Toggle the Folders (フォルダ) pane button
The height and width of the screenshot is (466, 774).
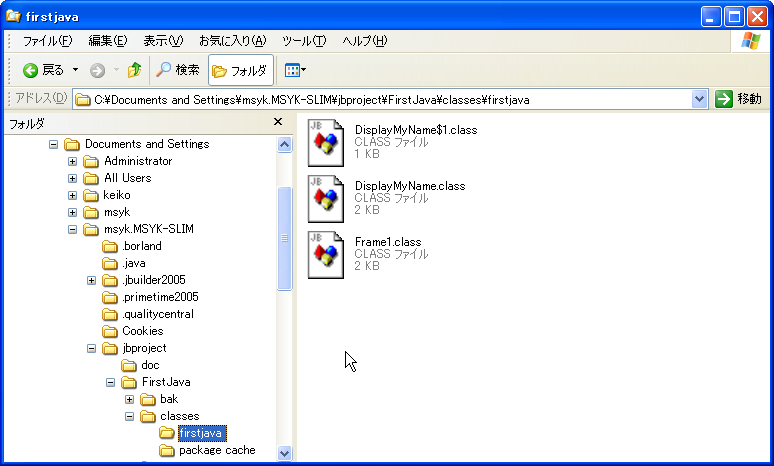click(x=240, y=71)
